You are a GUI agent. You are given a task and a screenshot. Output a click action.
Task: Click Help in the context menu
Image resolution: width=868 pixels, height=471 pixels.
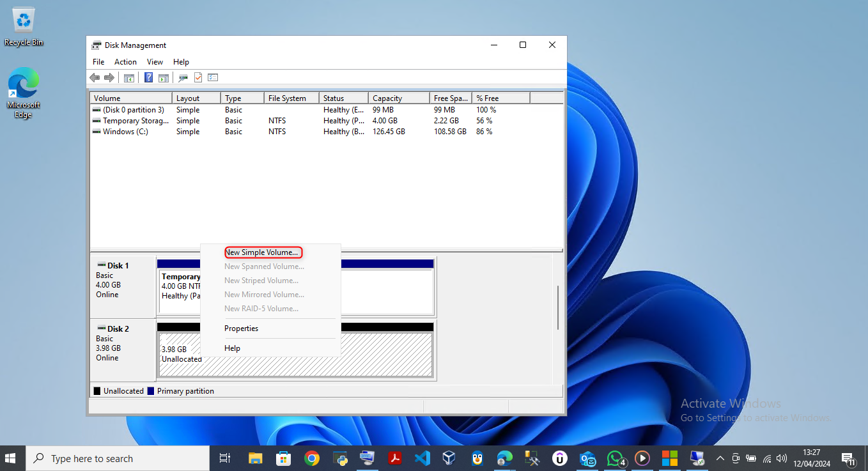(x=232, y=348)
